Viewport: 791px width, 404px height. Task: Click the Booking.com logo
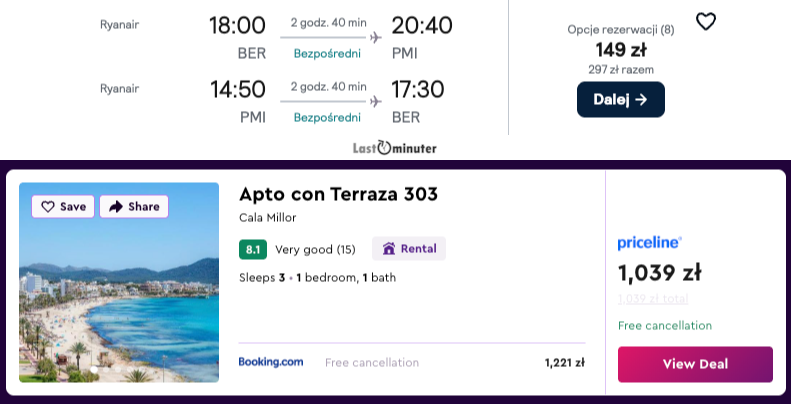point(271,362)
